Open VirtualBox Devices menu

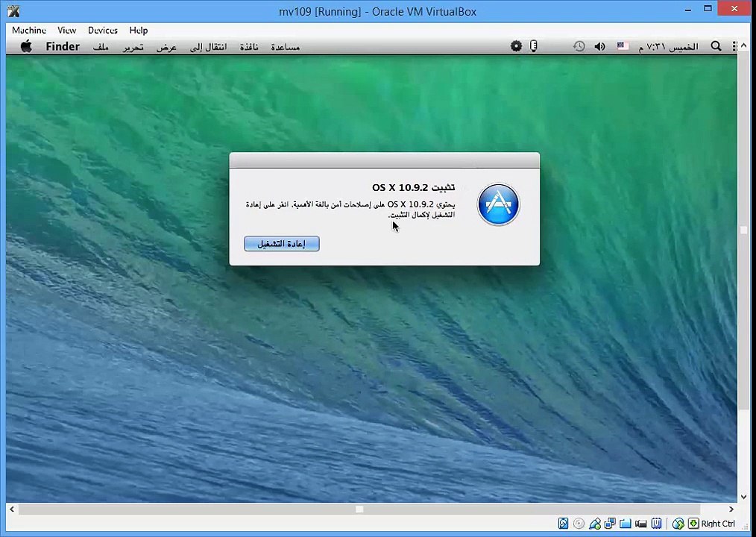pos(103,30)
